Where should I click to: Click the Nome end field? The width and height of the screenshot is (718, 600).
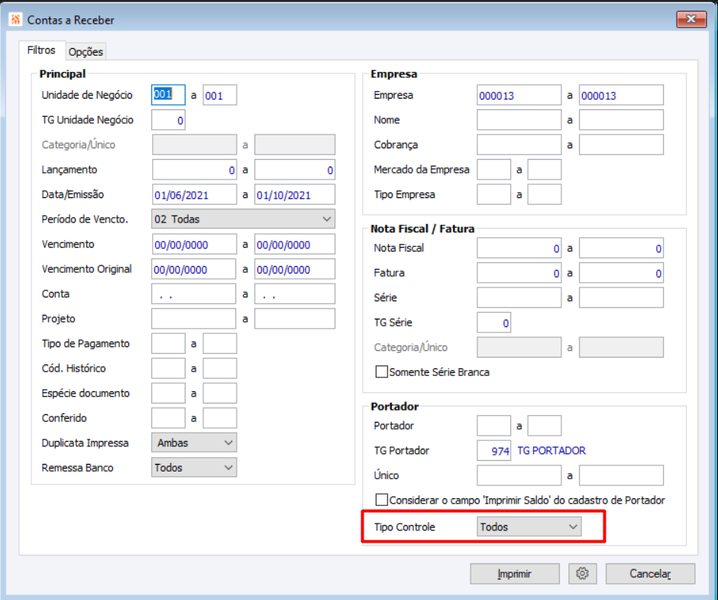pyautogui.click(x=621, y=120)
